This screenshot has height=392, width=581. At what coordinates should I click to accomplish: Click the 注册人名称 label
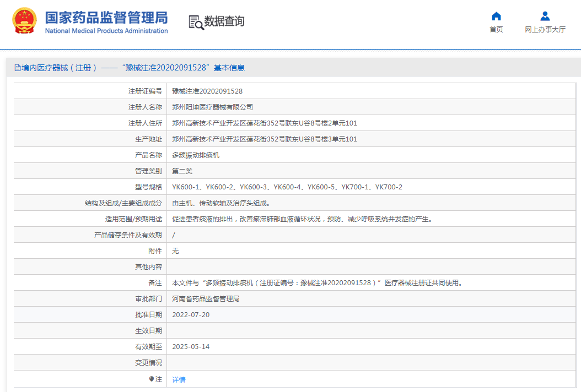(x=146, y=107)
